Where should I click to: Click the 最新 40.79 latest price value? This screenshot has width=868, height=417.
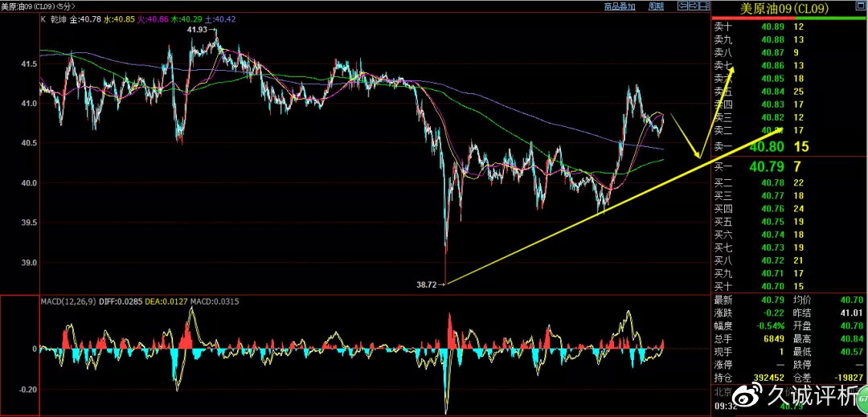(772, 300)
